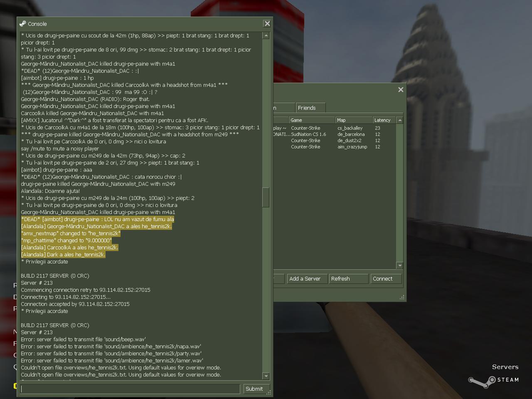Screen dimensions: 532x399
Task: Click 'Error: server failed to transmit file sound/beep.wav'
Action: click(x=83, y=340)
